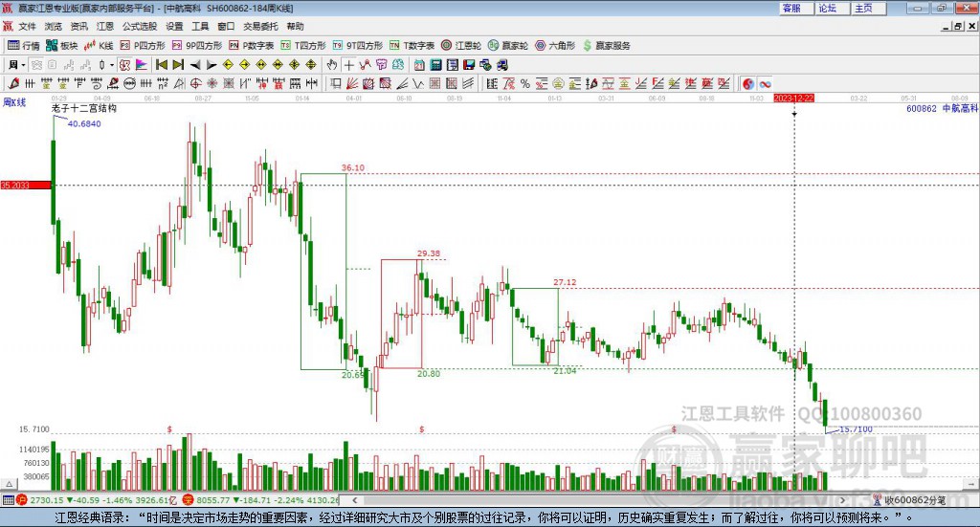Click the V-shaped zigzag line tool
980x527 pixels.
click(x=418, y=83)
